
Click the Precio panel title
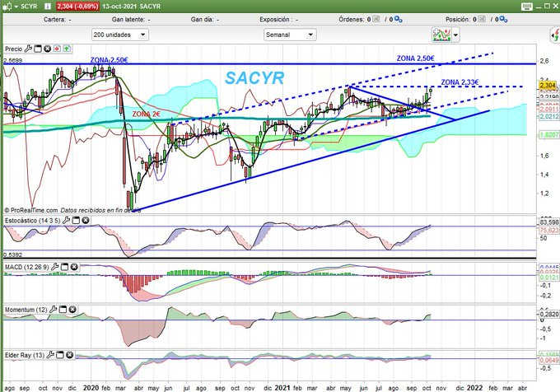(x=13, y=49)
